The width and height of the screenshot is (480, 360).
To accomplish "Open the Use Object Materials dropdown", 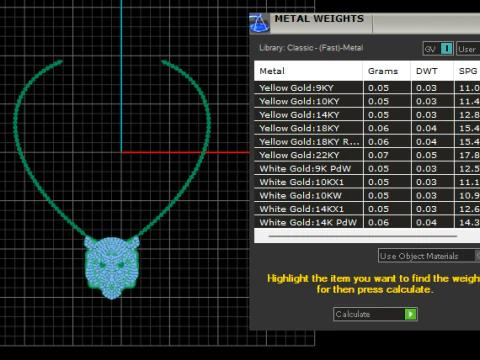I will coord(429,256).
